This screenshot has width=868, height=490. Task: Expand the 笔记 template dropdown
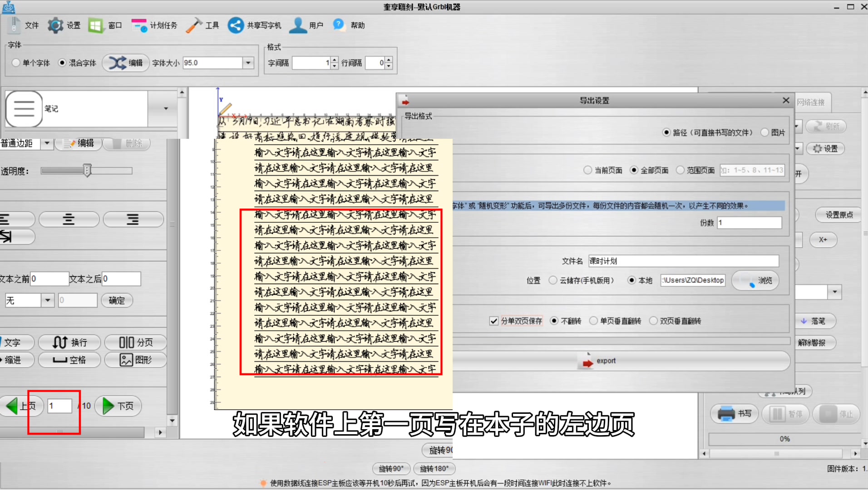click(x=166, y=109)
